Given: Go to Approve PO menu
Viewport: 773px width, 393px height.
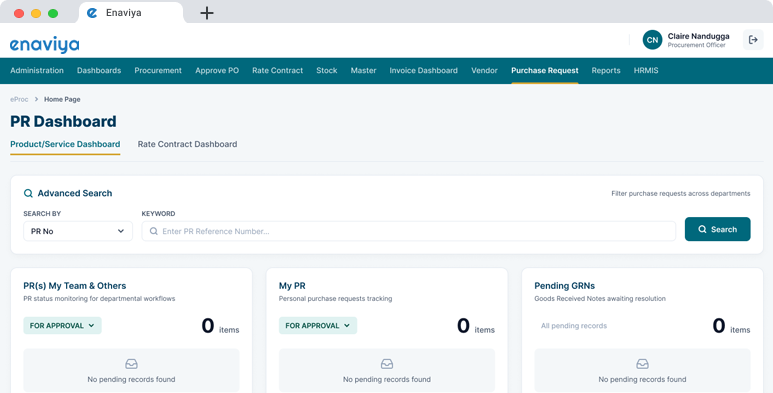Looking at the screenshot, I should tap(217, 71).
